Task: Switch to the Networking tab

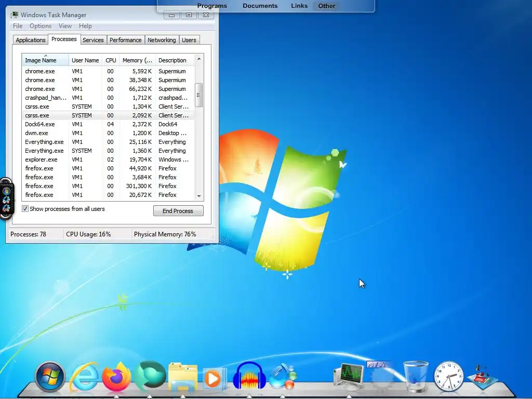Action: pos(162,40)
